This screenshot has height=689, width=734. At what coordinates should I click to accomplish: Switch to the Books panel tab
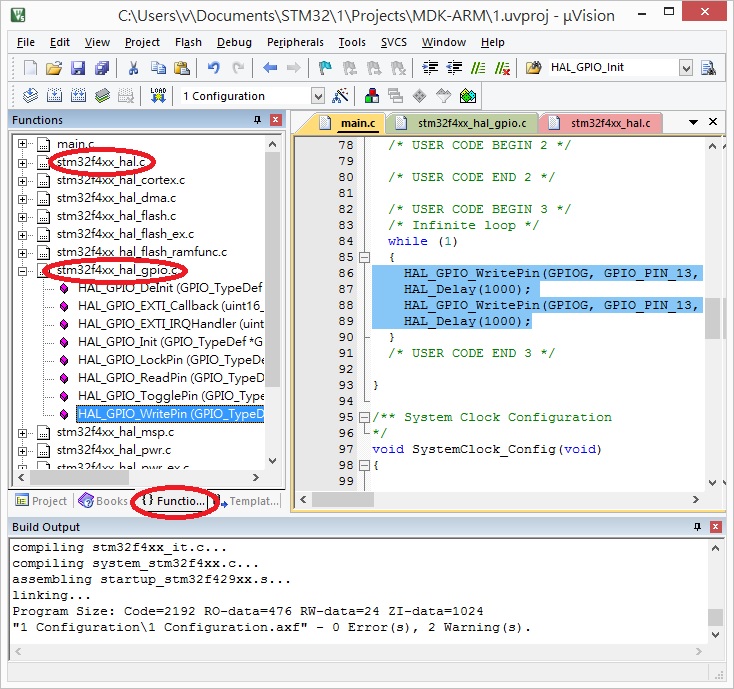coord(103,501)
